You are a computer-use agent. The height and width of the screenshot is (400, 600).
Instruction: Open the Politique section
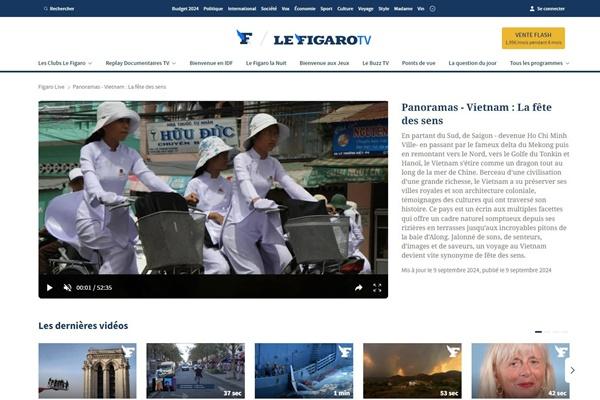point(213,8)
